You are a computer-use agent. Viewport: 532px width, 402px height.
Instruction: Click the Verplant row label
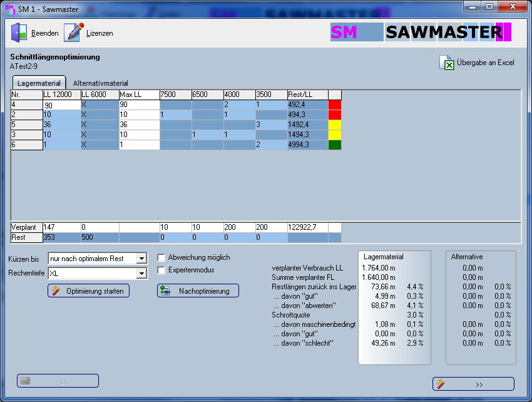[x=27, y=227]
